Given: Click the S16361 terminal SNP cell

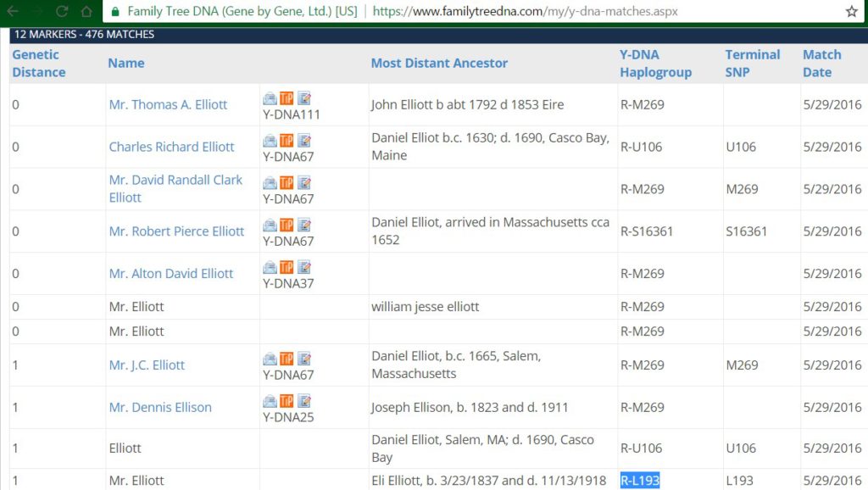Looking at the screenshot, I should tap(746, 231).
